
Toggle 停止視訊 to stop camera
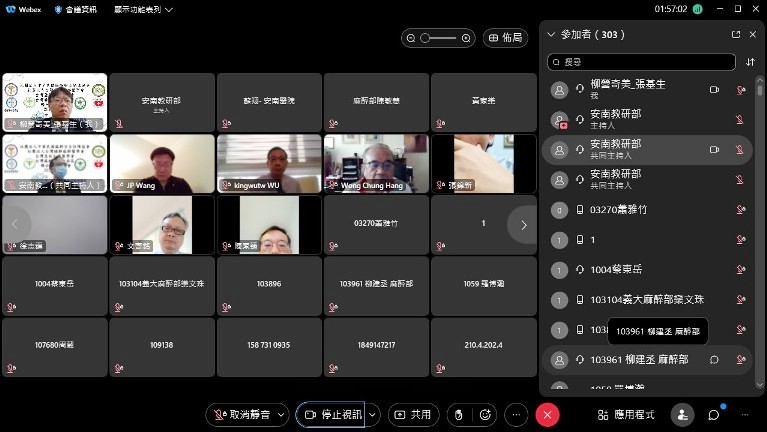pyautogui.click(x=330, y=414)
